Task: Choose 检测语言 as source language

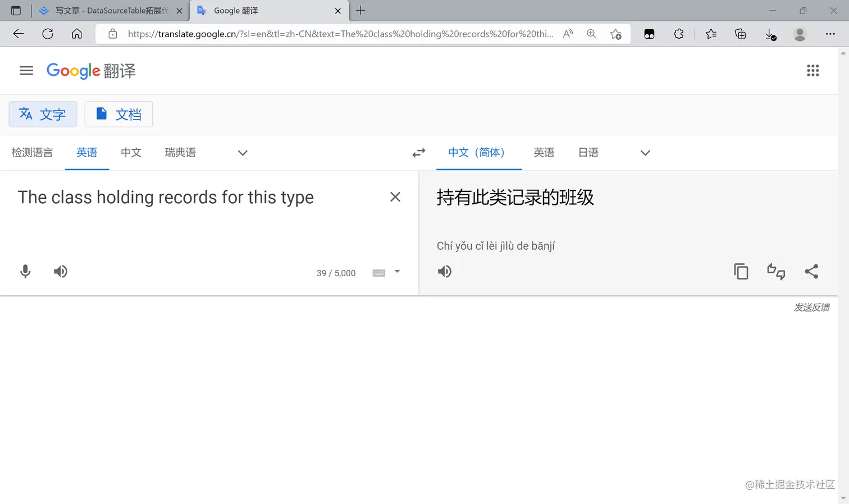Action: click(x=32, y=153)
